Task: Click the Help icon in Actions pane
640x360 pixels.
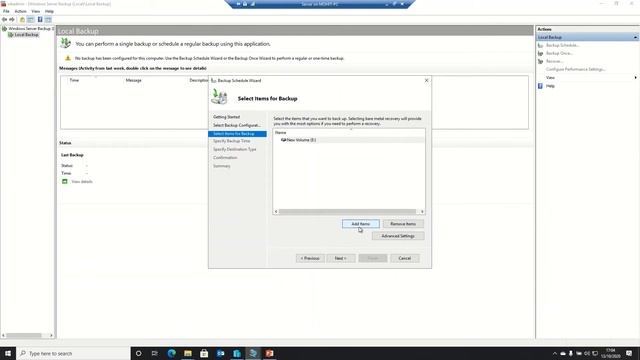Action: coord(540,86)
